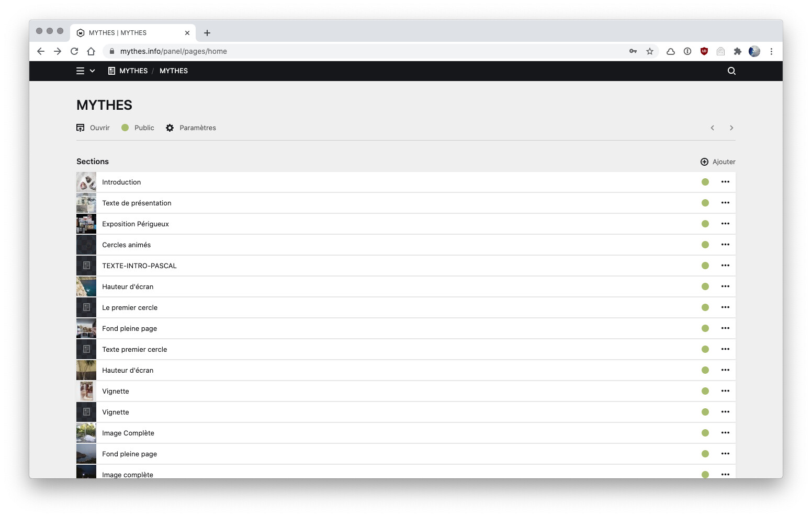Toggle status dot of Exposition Périgueux

tap(705, 224)
